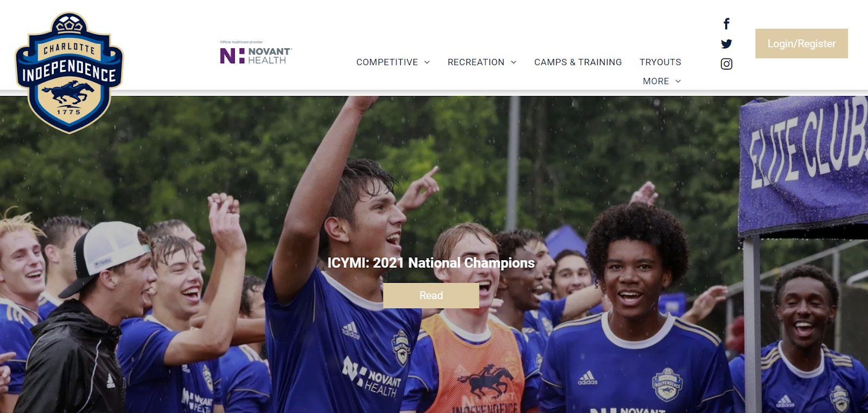Click the hero photo of celebrating players
Screen dimensions: 868x413
[434, 255]
